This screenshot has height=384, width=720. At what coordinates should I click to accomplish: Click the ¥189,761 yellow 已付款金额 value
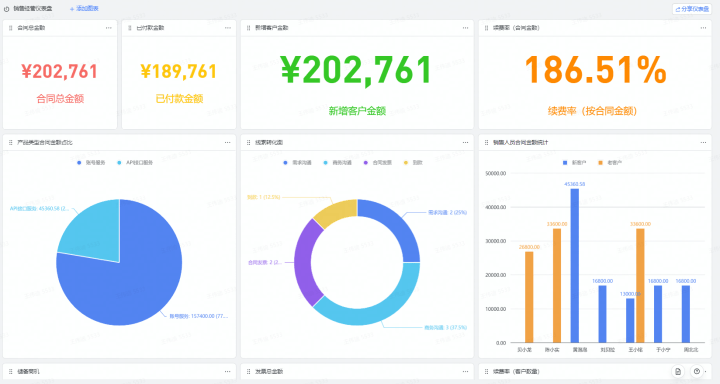179,71
